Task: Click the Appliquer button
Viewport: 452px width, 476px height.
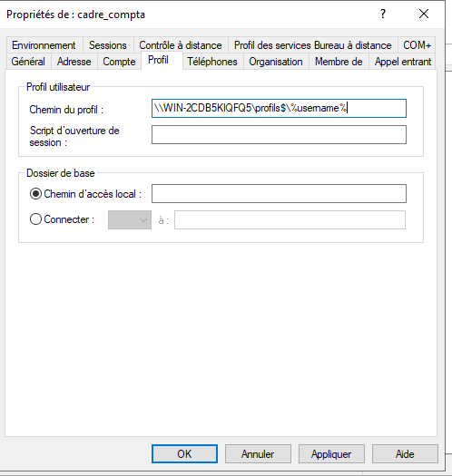Action: tap(331, 454)
